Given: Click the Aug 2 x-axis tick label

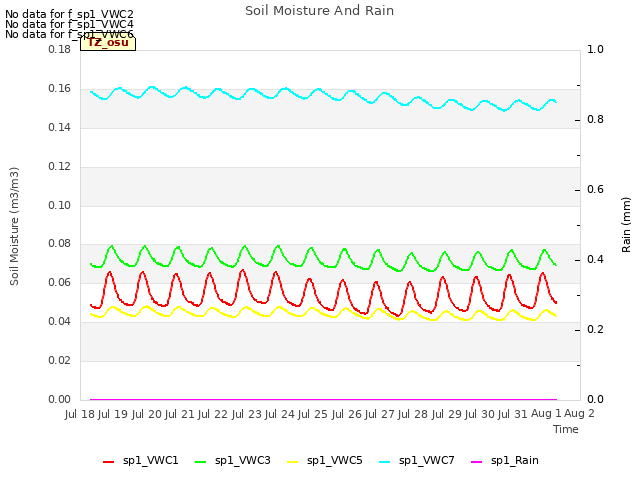Looking at the screenshot, I should 579,413.
